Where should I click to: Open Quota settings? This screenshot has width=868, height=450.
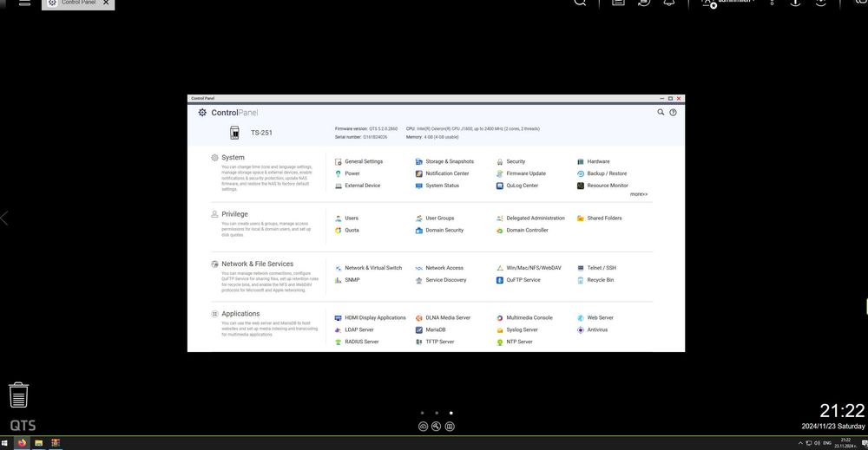pyautogui.click(x=346, y=231)
